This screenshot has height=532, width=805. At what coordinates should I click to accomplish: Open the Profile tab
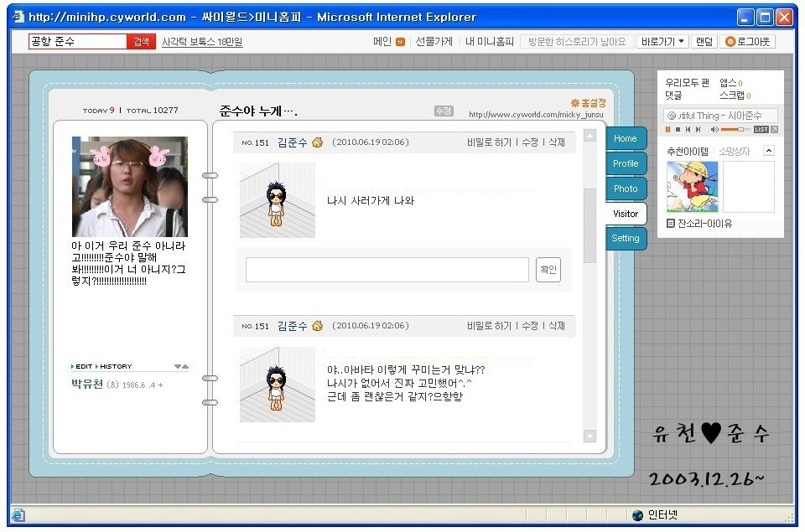tap(626, 163)
